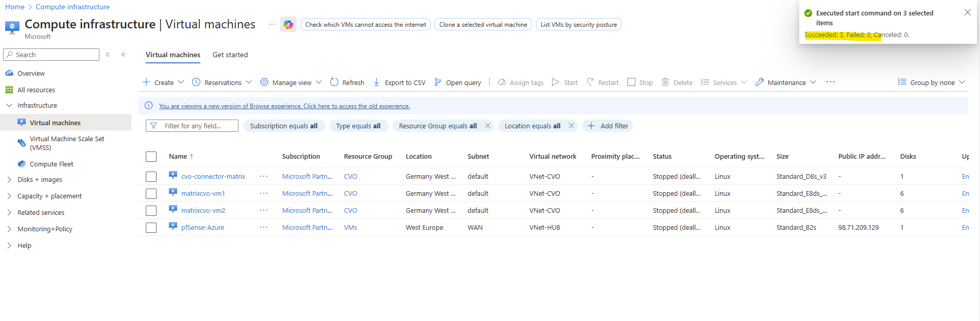Open the toolbar overflow ellipsis menu

[x=830, y=82]
